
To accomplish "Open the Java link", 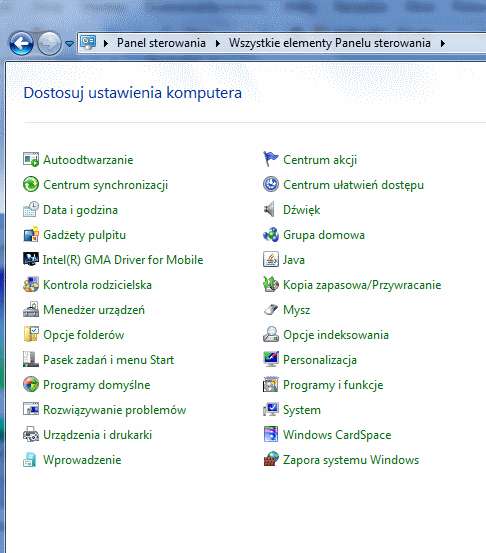I will pyautogui.click(x=294, y=260).
